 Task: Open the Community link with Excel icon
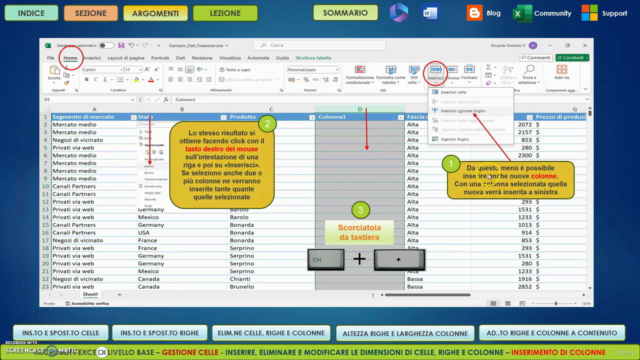(542, 13)
